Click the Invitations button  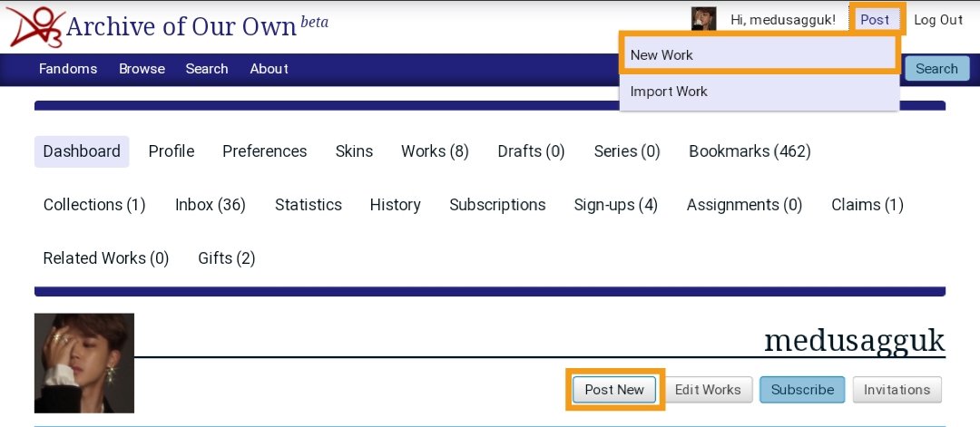[897, 390]
